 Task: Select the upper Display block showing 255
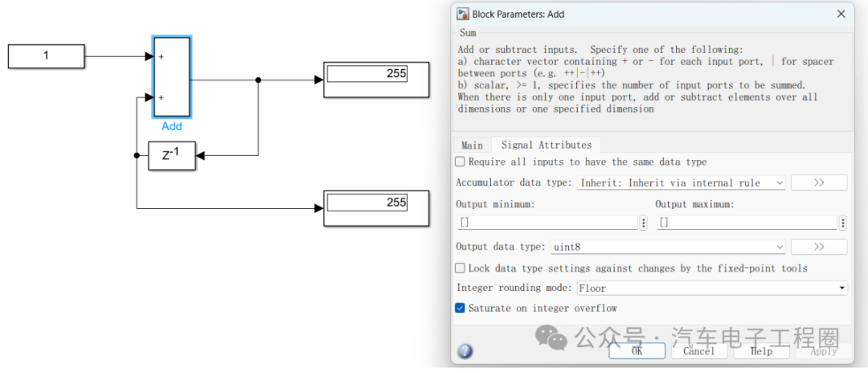tap(376, 80)
